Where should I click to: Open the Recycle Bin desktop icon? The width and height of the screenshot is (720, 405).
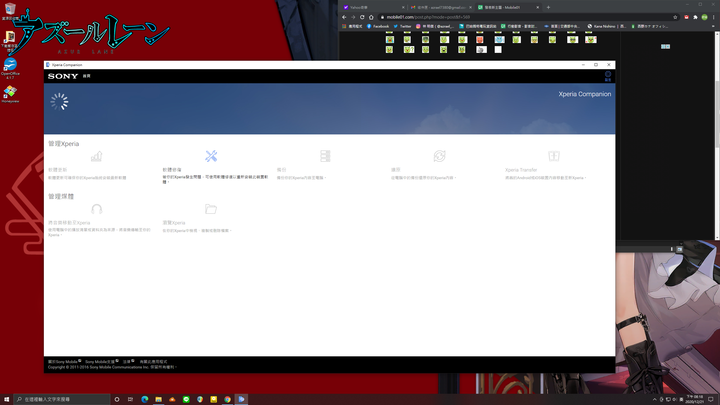point(10,11)
